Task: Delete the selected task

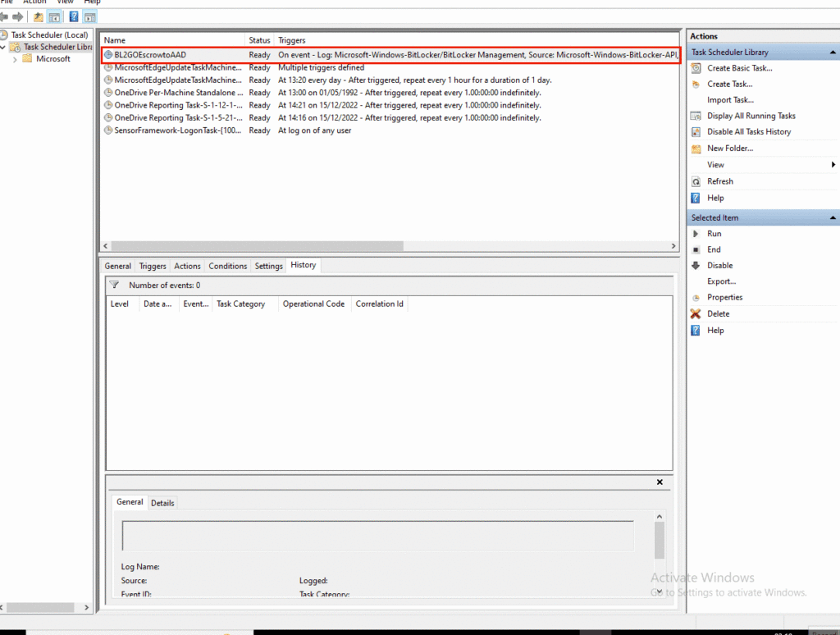Action: (x=718, y=313)
